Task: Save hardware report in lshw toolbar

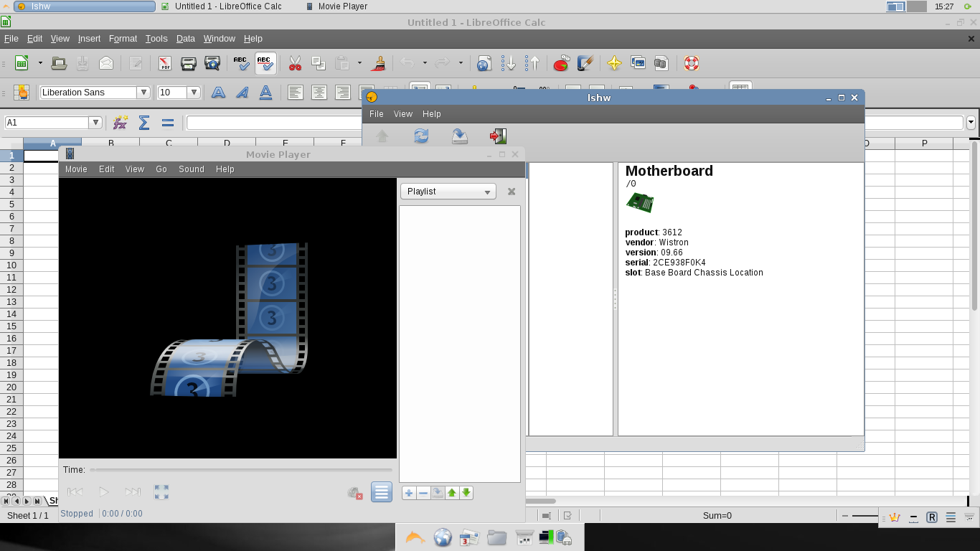Action: (460, 136)
